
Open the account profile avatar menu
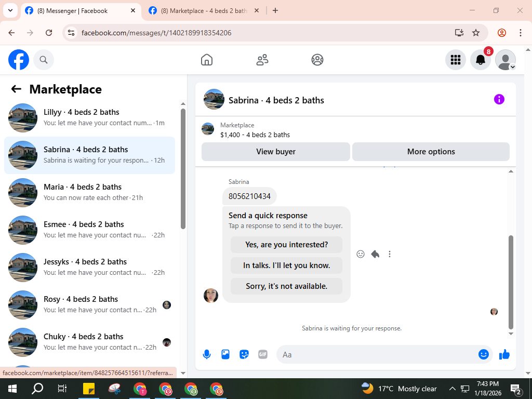(x=506, y=60)
